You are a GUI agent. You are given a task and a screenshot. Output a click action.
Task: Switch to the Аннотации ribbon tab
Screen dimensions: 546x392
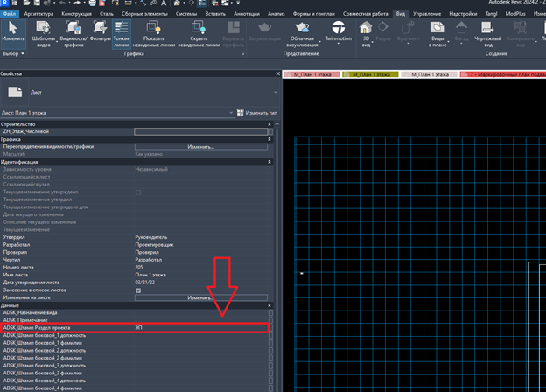247,14
